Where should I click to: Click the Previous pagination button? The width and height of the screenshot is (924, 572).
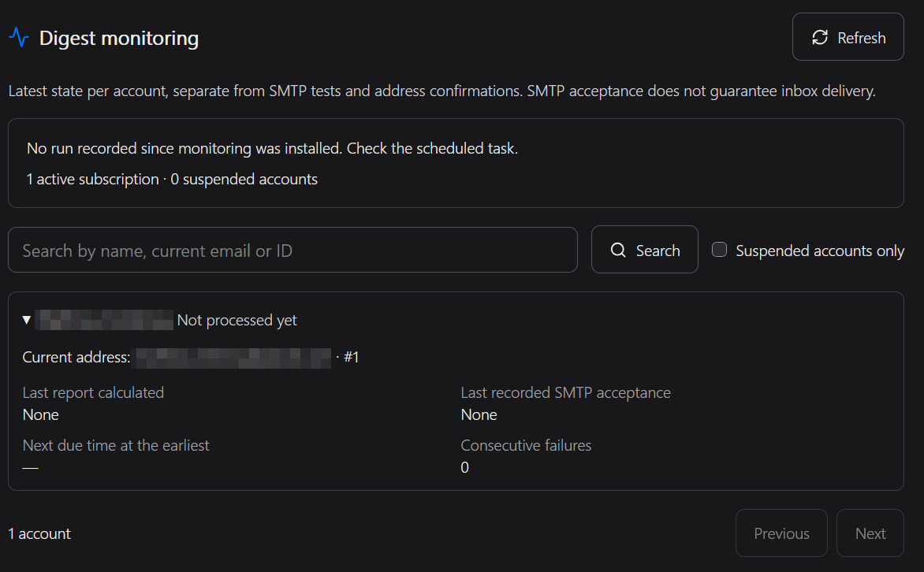point(781,533)
